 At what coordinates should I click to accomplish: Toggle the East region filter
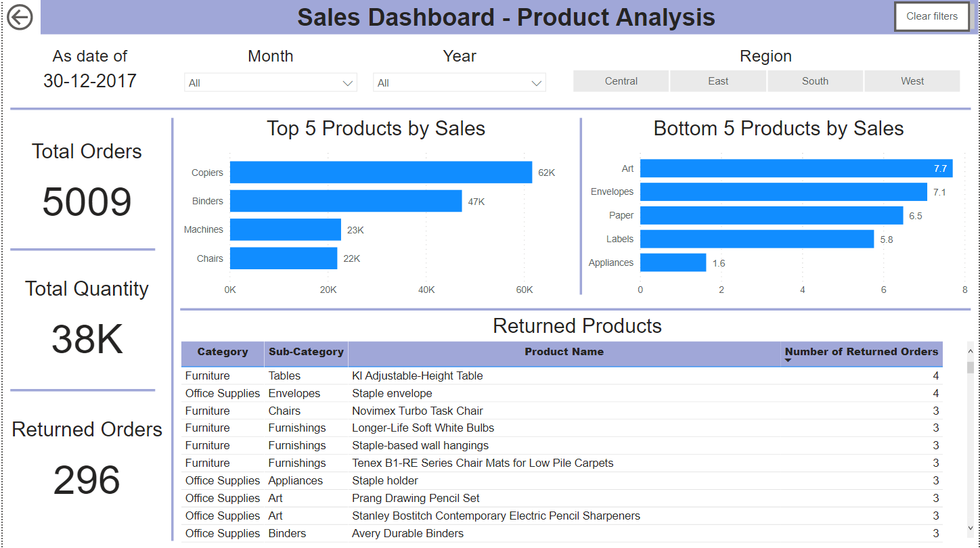click(717, 81)
